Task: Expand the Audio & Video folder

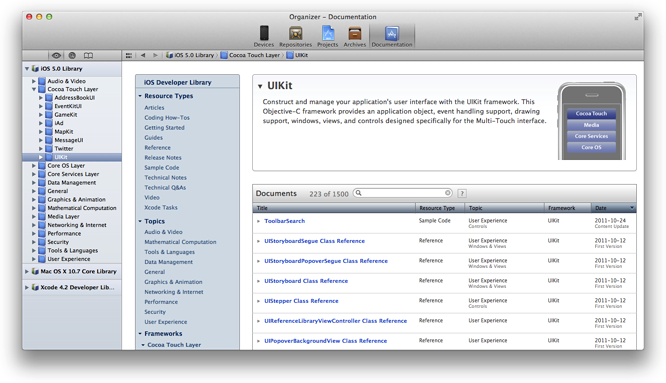Action: [34, 81]
